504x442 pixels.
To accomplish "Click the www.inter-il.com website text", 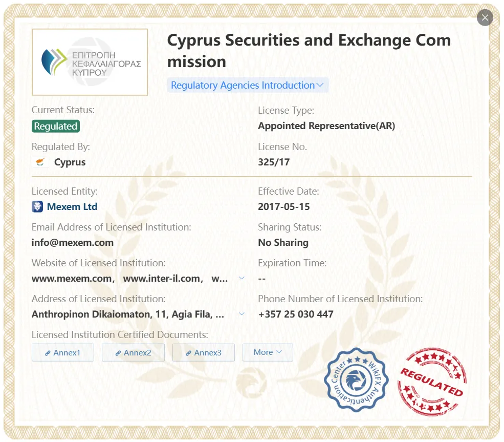I will point(161,278).
